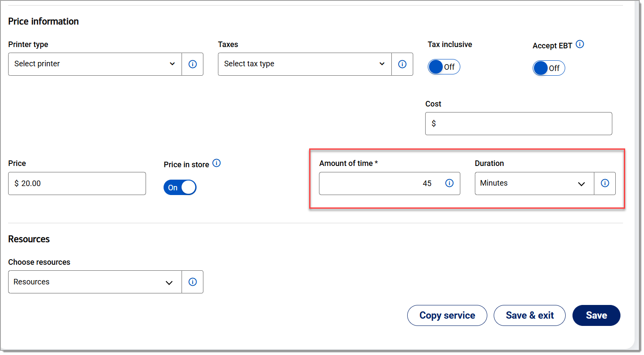Viewport: 644px width, 355px height.
Task: Click the Taxes label
Action: (x=228, y=44)
